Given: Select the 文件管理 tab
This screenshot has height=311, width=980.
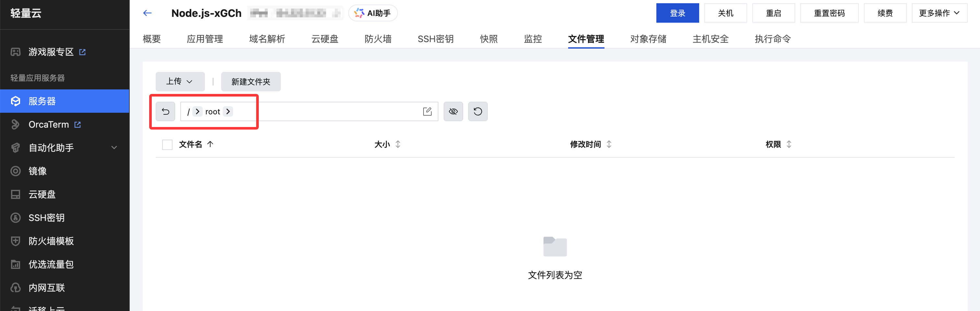Looking at the screenshot, I should click(586, 39).
